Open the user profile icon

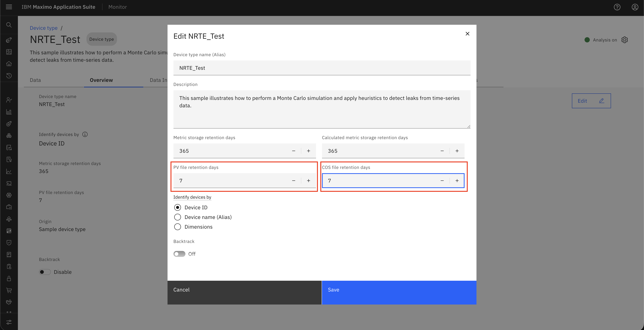pyautogui.click(x=635, y=7)
